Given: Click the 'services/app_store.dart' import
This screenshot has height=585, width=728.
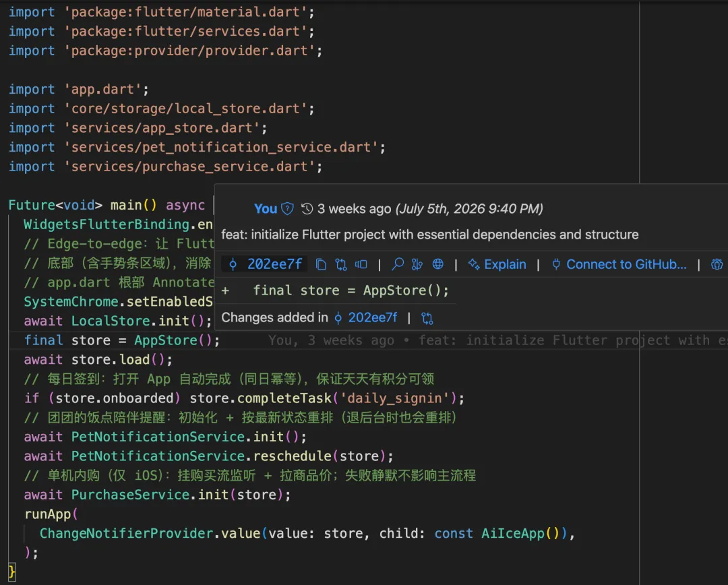Looking at the screenshot, I should click(x=138, y=127).
